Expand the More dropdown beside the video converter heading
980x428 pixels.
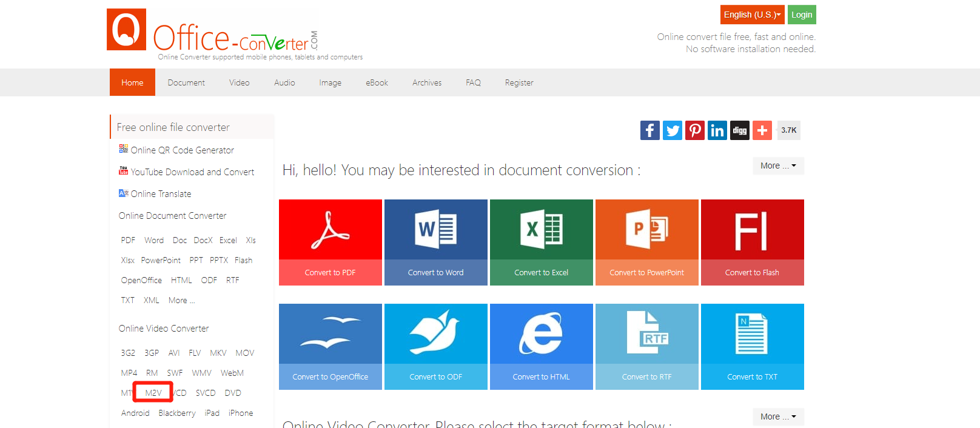778,416
